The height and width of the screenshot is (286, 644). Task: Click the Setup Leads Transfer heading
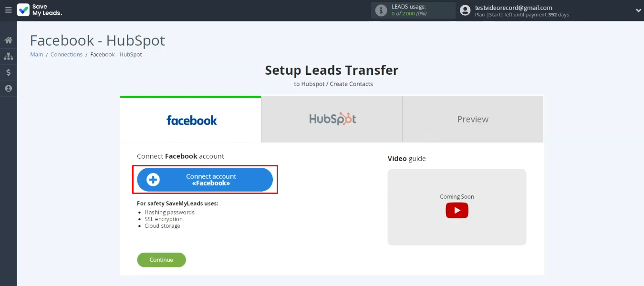(x=332, y=70)
